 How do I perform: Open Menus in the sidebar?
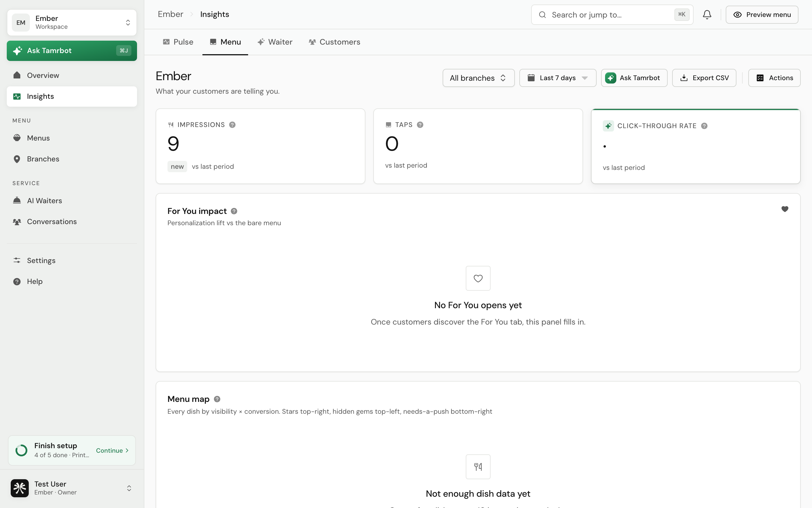point(72,138)
